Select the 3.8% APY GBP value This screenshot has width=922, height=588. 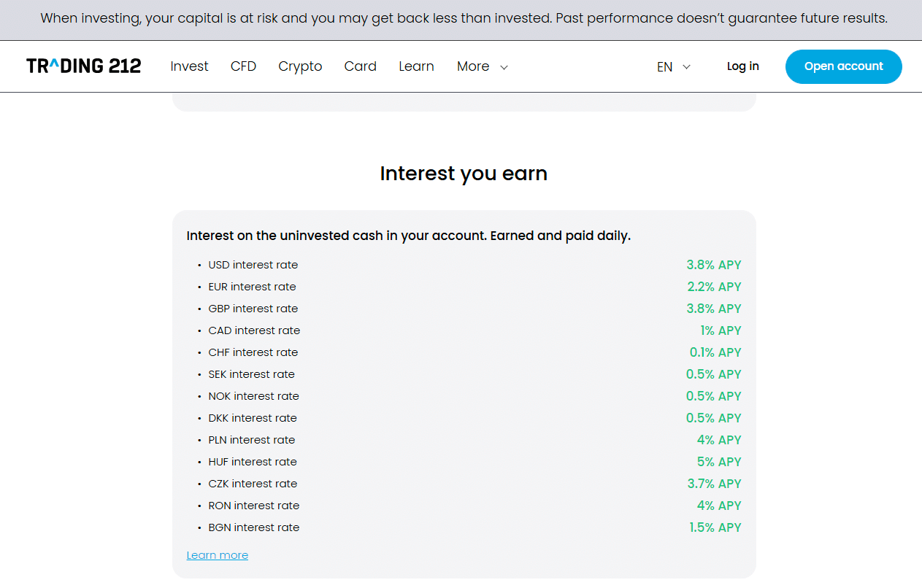point(713,309)
